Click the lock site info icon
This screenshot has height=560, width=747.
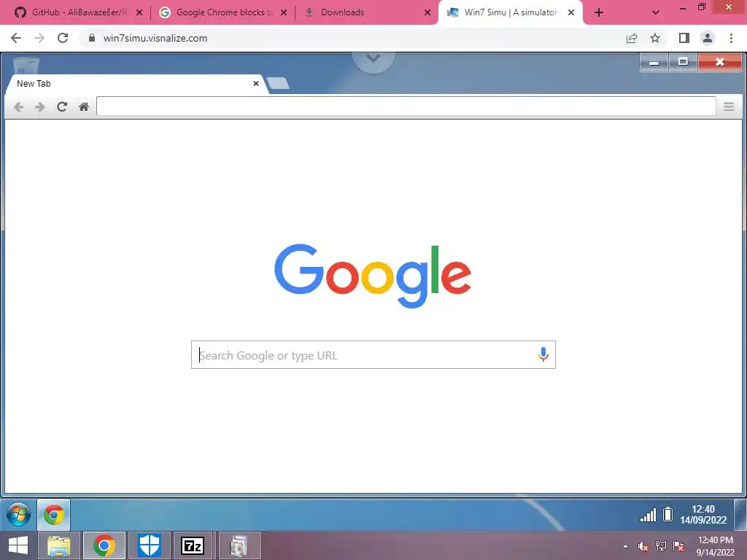(x=92, y=38)
